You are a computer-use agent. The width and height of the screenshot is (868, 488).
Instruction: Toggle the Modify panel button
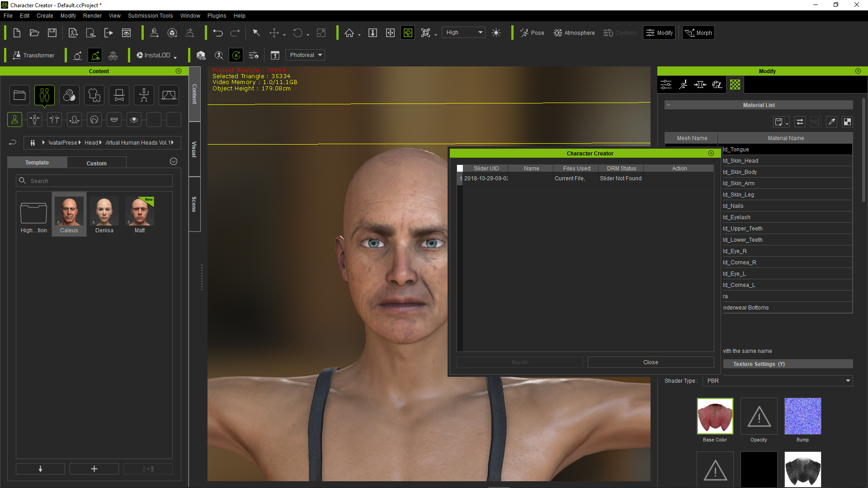coord(659,33)
